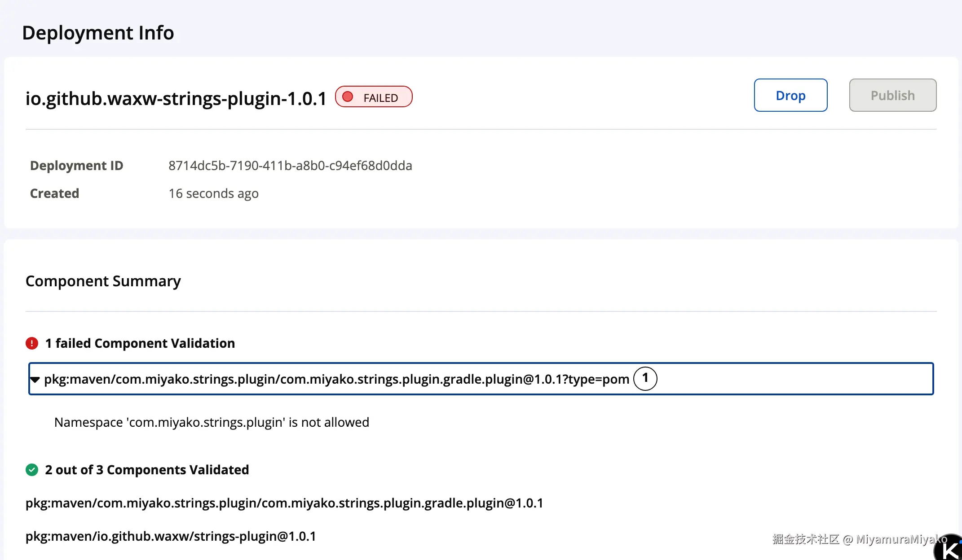The height and width of the screenshot is (560, 962).
Task: Click the deployment name io.github.waxw-strings-plugin-1.0.1
Action: coord(176,98)
